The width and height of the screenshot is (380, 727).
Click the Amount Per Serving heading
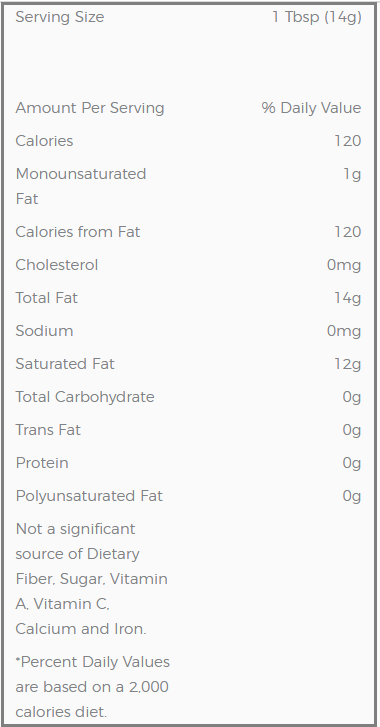pyautogui.click(x=90, y=108)
